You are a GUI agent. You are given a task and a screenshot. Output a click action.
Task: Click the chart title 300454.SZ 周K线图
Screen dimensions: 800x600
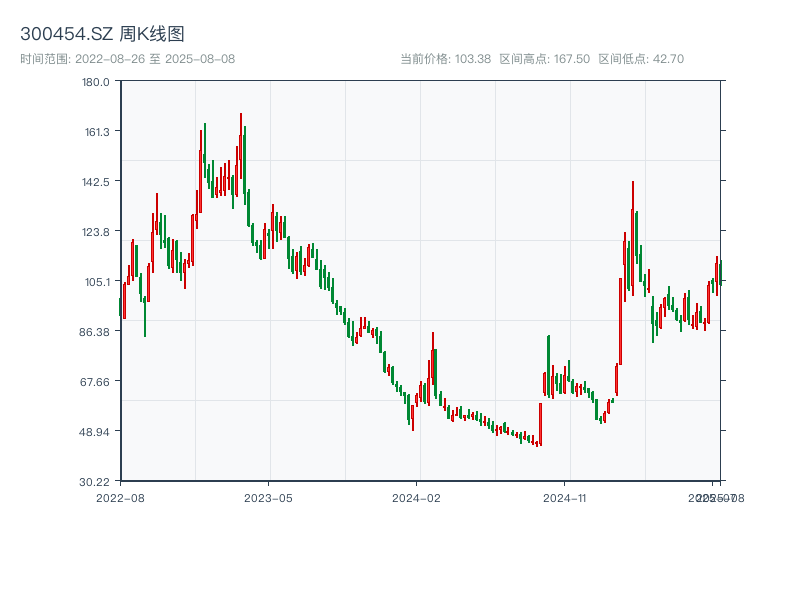coord(102,34)
